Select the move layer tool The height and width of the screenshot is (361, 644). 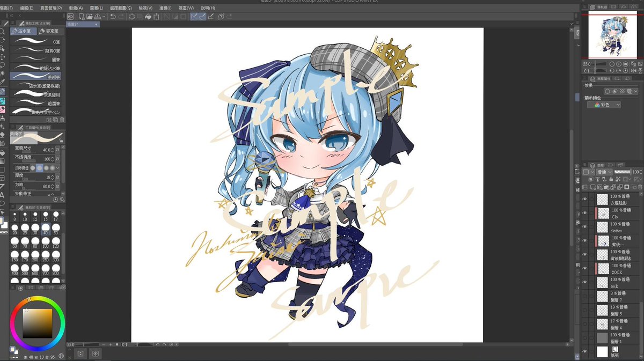point(3,56)
